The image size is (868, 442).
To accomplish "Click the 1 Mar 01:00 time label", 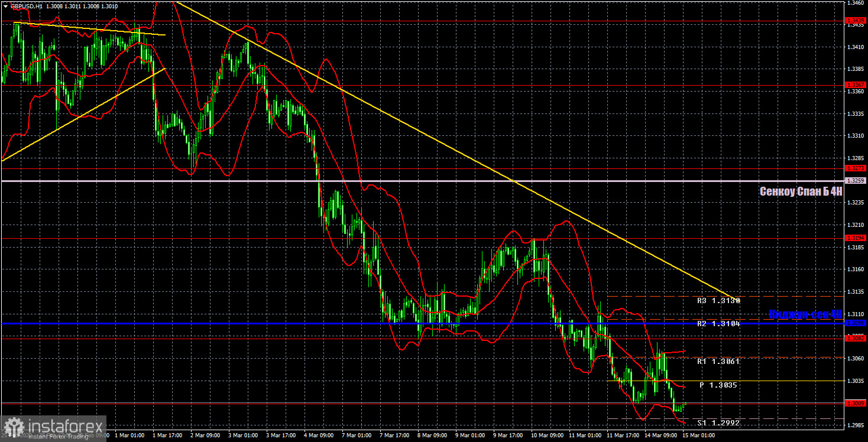I will tap(130, 435).
